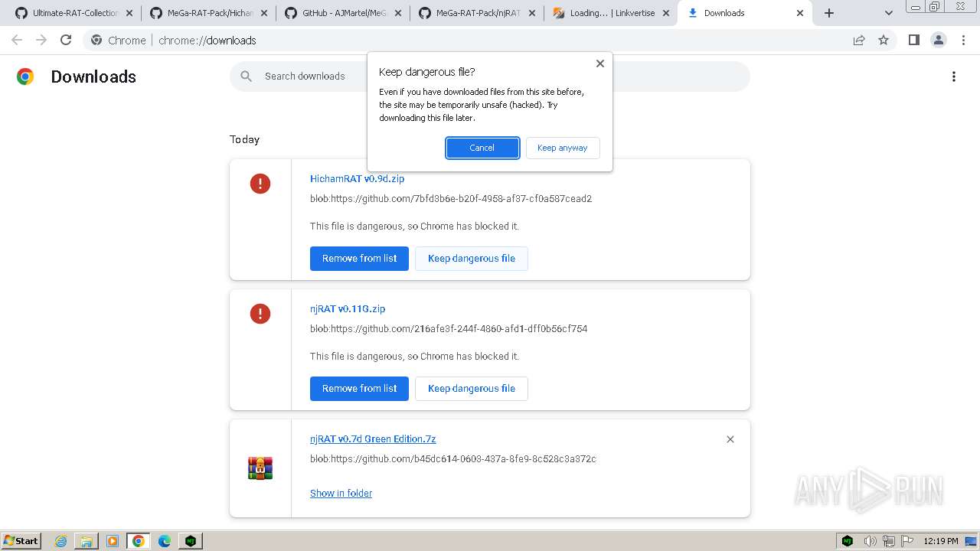Image resolution: width=980 pixels, height=551 pixels.
Task: Click the njRAT v0.11G blob github URL
Action: pyautogui.click(x=449, y=329)
